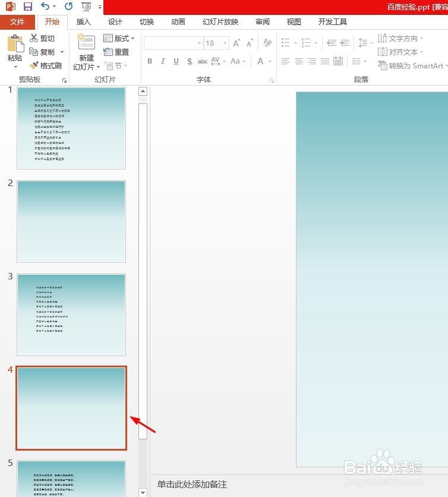Switch to the 视图 view tab
Viewport: 448px width, 497px height.
pos(294,22)
